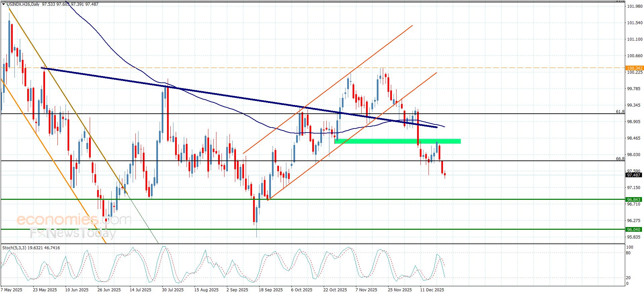
Task: Click the 20 level on Stochastic scale
Action: tap(629, 278)
